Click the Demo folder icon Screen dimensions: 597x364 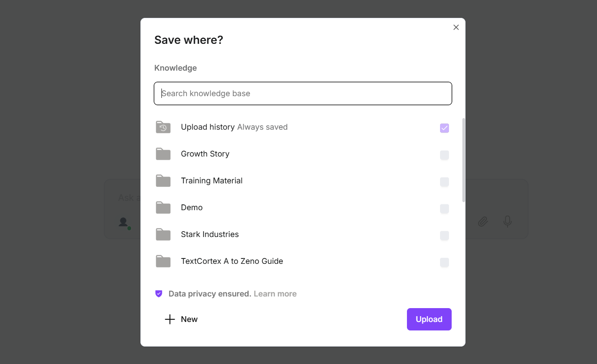[163, 207]
